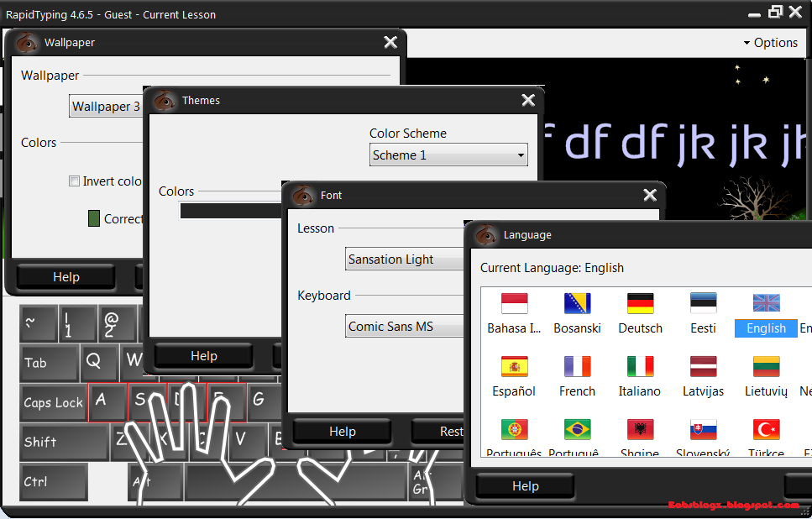Choose the Bosanski language flag
The height and width of the screenshot is (519, 812).
577,303
